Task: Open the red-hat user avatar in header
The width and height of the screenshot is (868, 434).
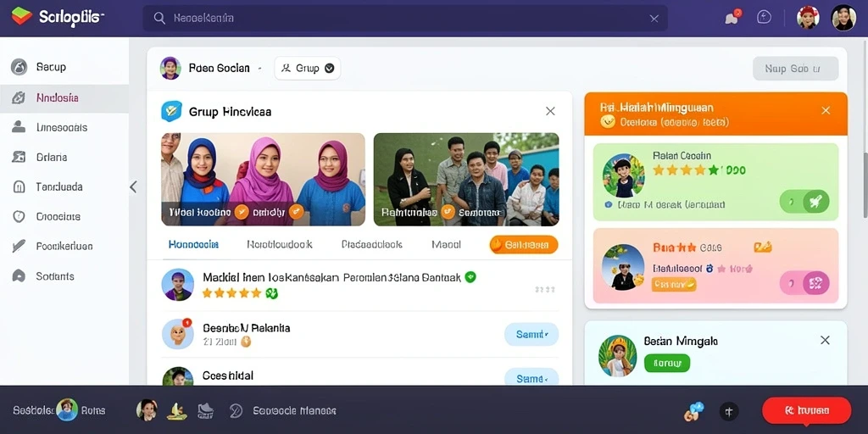Action: 808,18
